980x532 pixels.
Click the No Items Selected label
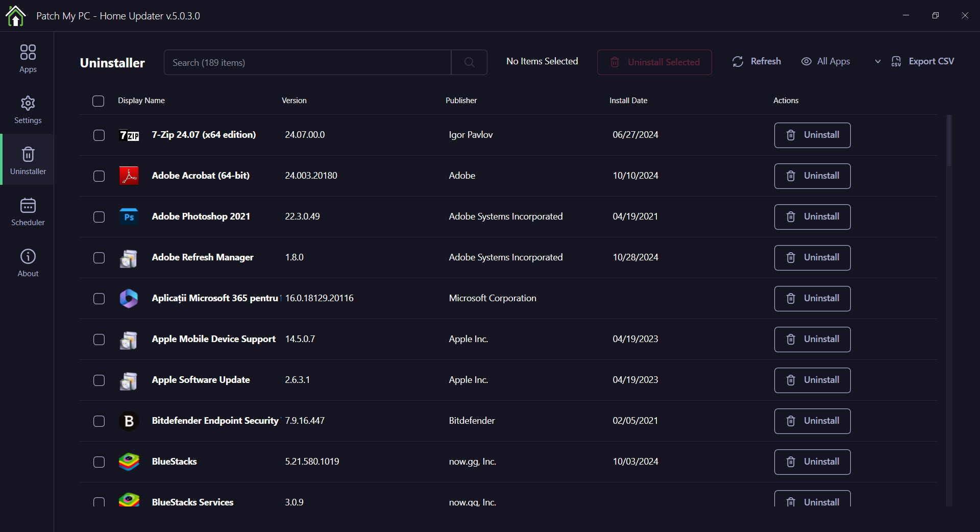(x=542, y=61)
